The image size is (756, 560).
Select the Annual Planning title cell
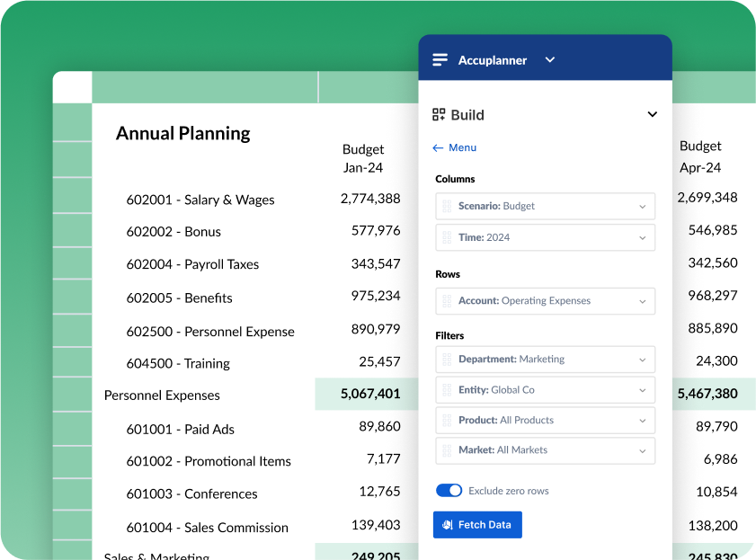(x=183, y=133)
